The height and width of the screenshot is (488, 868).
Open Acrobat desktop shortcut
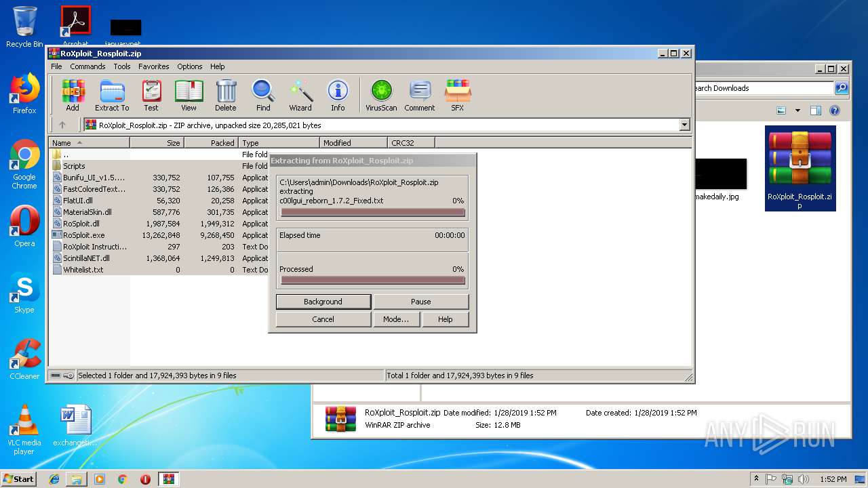coord(76,24)
